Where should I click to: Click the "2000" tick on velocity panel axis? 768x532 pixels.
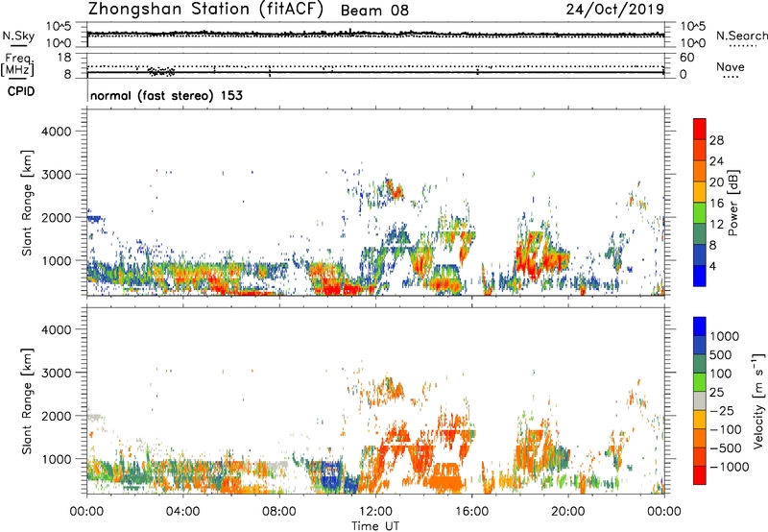(56, 416)
